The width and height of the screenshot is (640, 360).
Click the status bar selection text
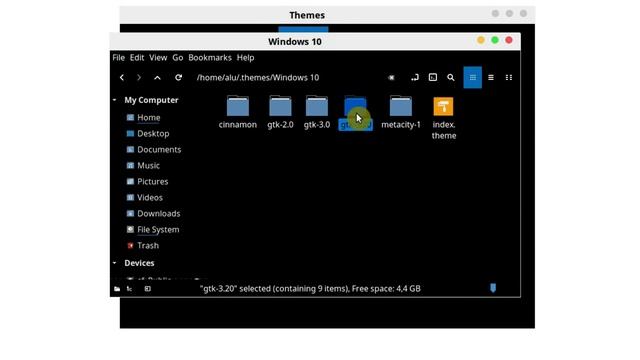310,289
